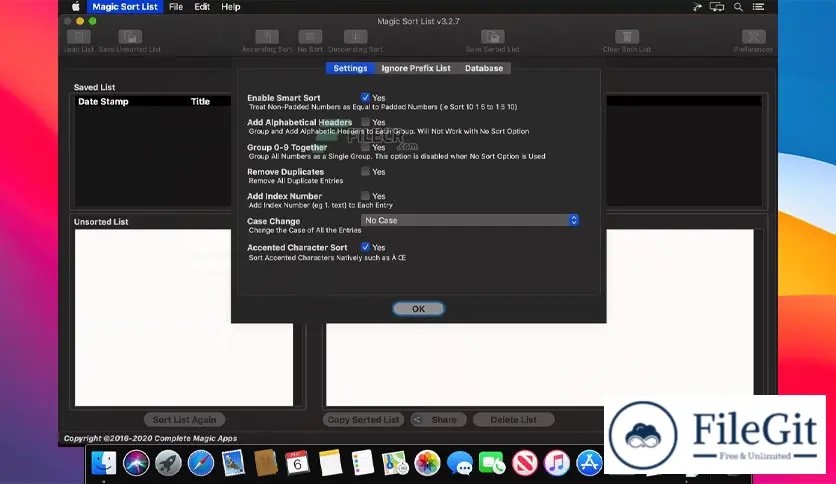Open the Edit menu

tap(202, 7)
